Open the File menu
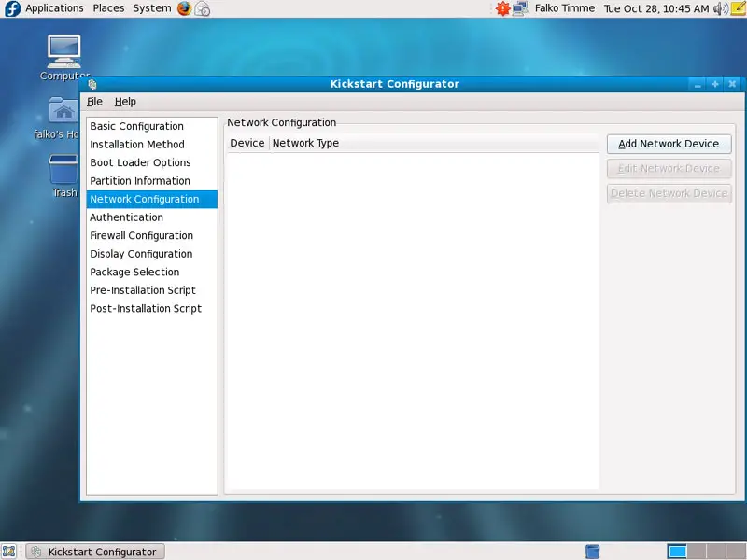Viewport: 747px width, 560px height. pyautogui.click(x=94, y=102)
